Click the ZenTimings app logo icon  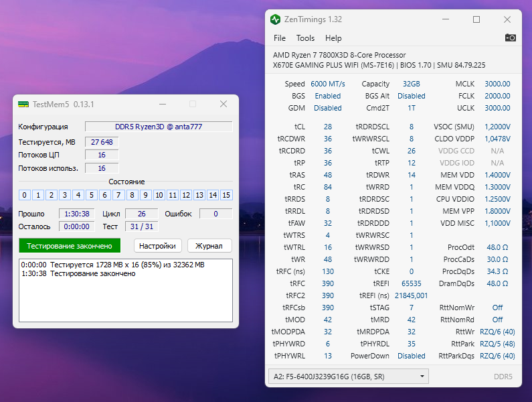[275, 19]
